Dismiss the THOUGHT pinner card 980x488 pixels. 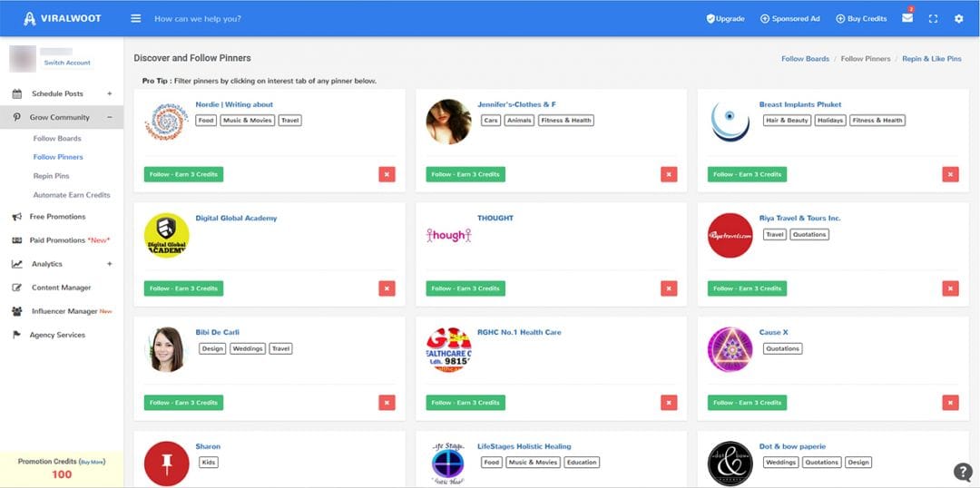click(x=669, y=288)
